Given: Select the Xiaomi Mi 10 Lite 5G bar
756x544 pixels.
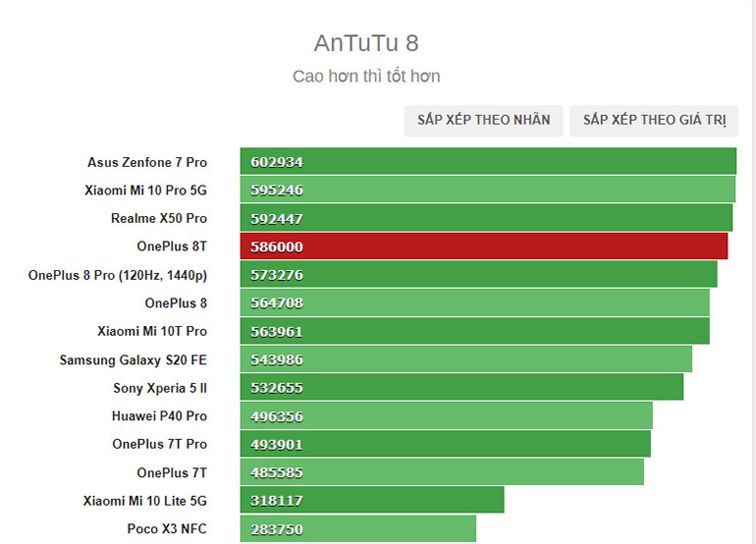Looking at the screenshot, I should click(372, 501).
